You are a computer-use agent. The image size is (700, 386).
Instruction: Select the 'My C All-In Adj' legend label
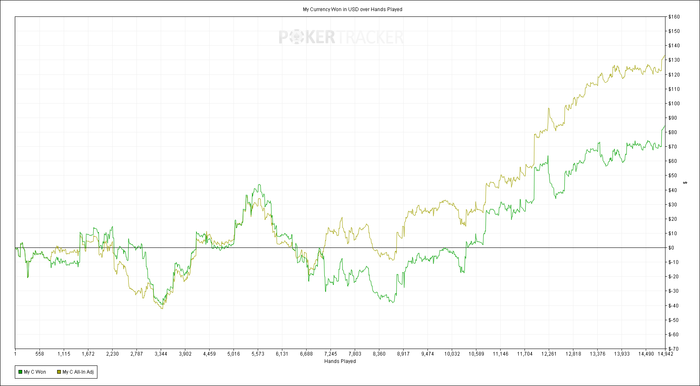pos(78,371)
